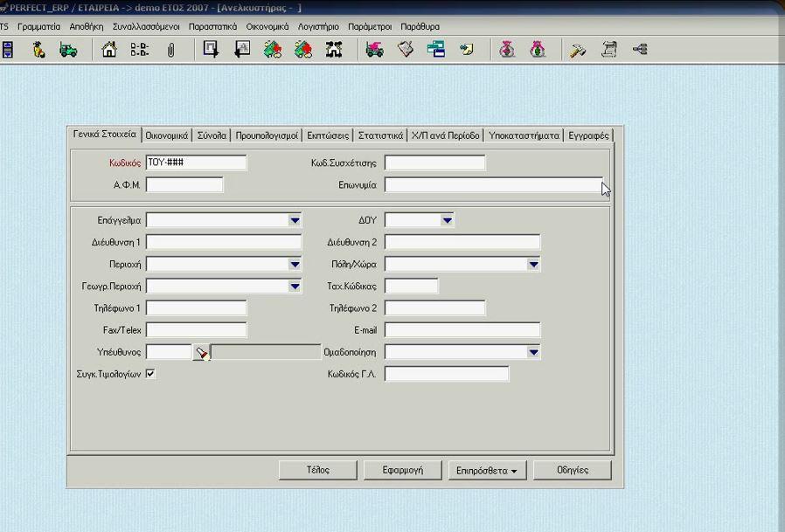Open the Γραμματεία menu
Image resolution: width=785 pixels, height=532 pixels.
(38, 26)
